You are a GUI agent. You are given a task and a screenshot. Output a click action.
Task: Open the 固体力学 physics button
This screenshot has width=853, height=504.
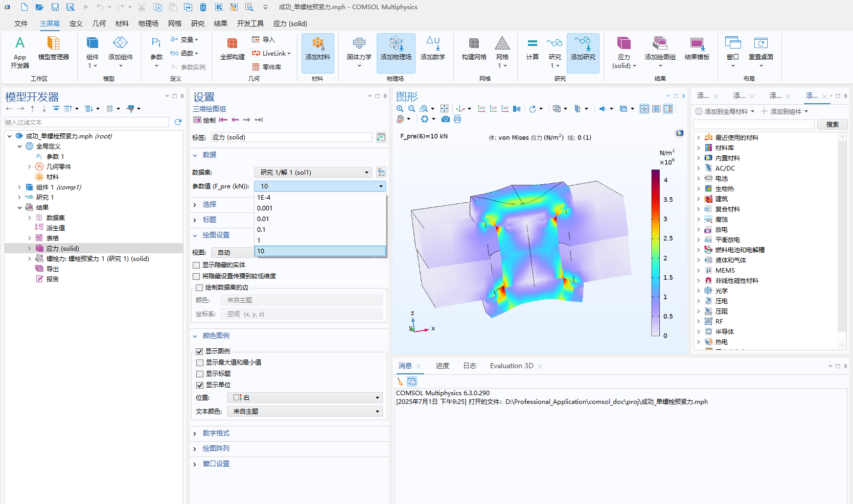tap(359, 51)
